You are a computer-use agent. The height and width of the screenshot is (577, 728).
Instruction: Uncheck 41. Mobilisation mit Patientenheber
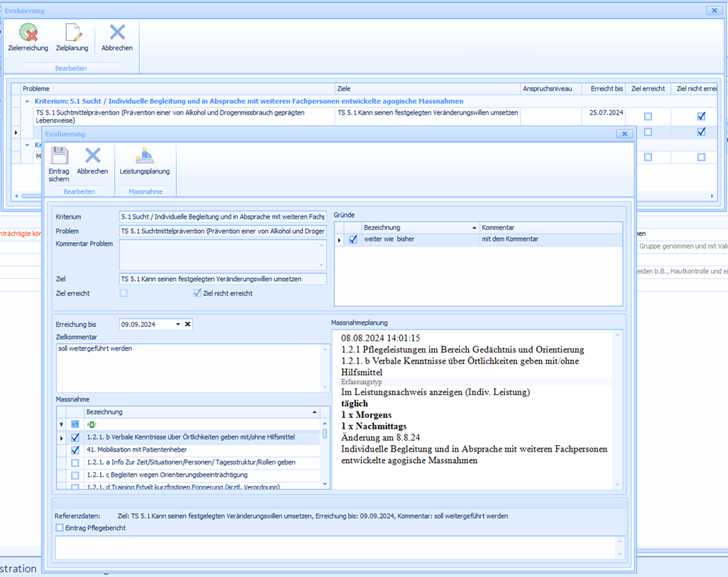[75, 450]
